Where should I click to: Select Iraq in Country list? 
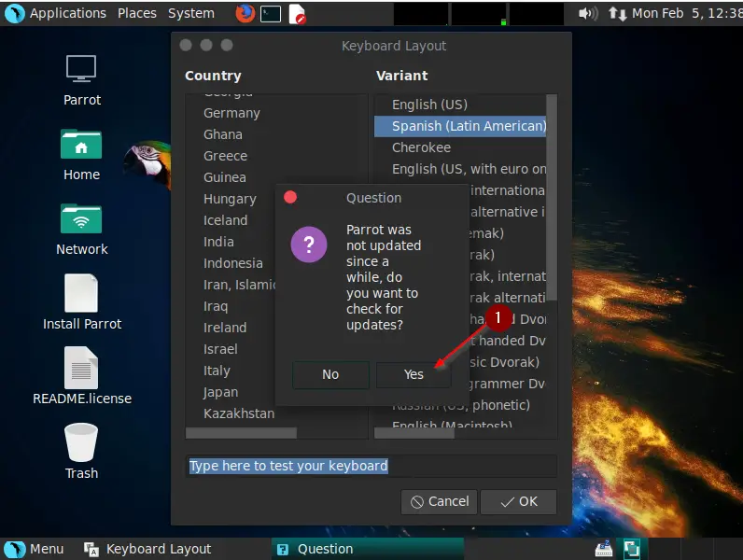point(216,306)
